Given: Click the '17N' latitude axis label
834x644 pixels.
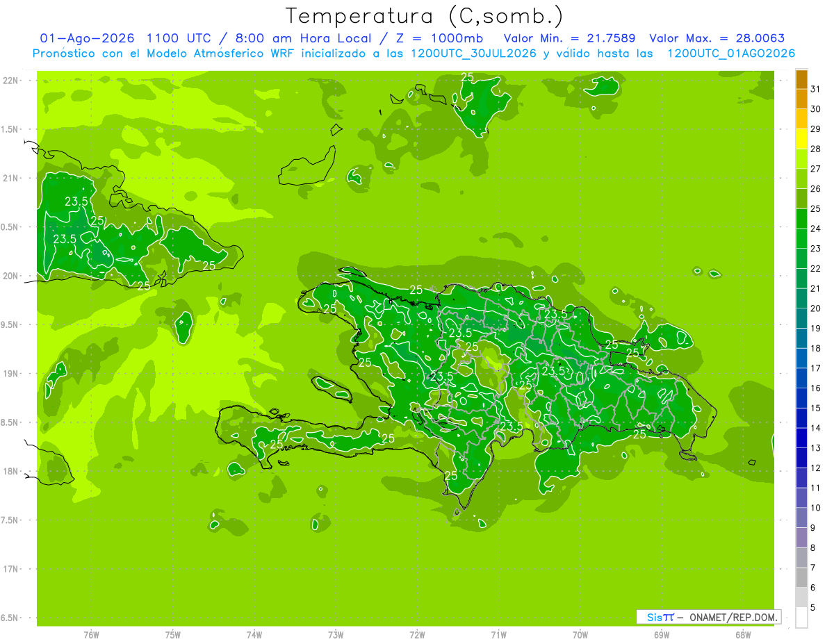Looking at the screenshot, I should tap(11, 569).
